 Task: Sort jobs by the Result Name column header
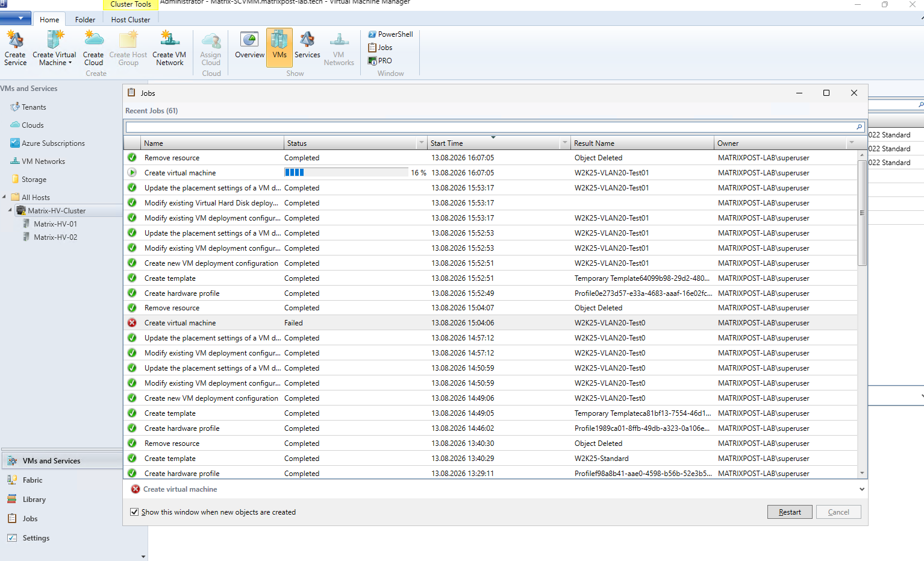pyautogui.click(x=642, y=143)
